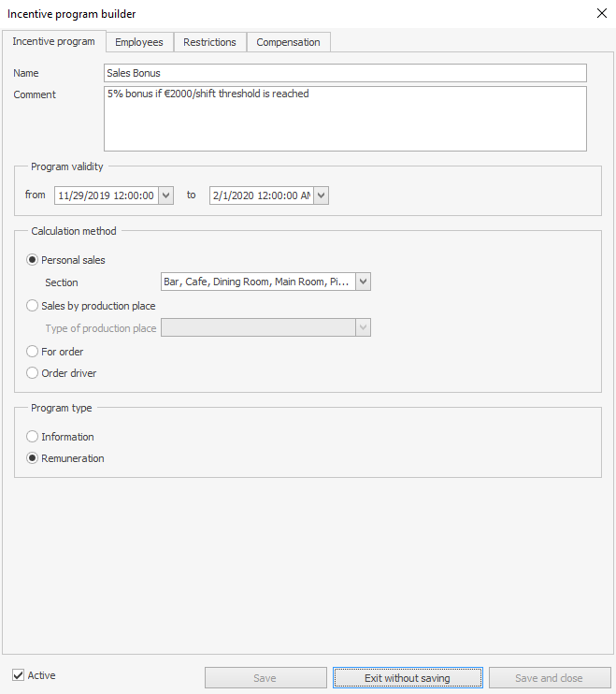Select the For order calculation method
The image size is (616, 694).
(33, 352)
